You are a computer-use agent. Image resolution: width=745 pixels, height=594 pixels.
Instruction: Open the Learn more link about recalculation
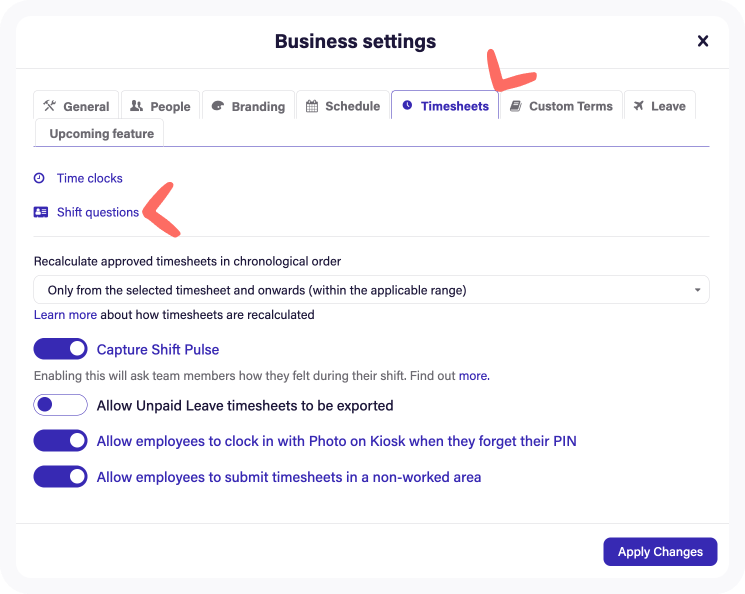point(65,314)
